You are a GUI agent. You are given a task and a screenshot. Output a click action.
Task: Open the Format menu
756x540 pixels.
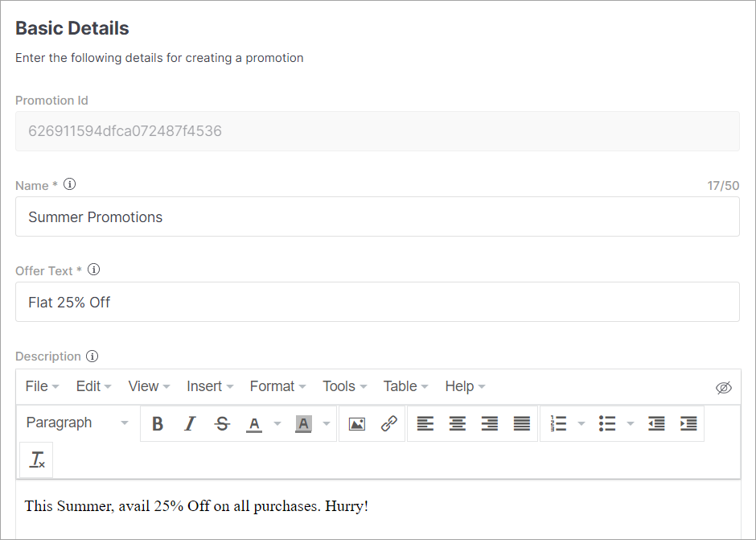277,386
